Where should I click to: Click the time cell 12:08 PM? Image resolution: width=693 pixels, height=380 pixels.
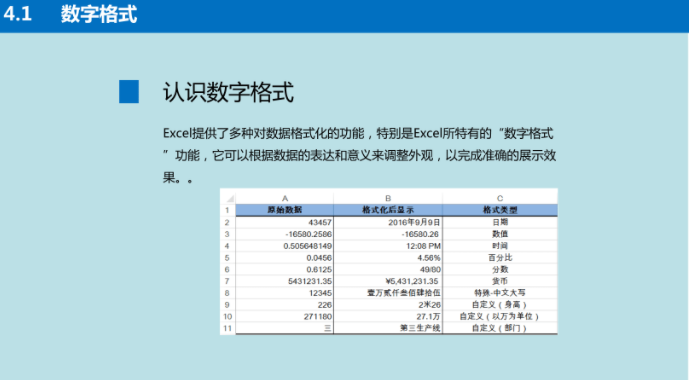click(388, 246)
